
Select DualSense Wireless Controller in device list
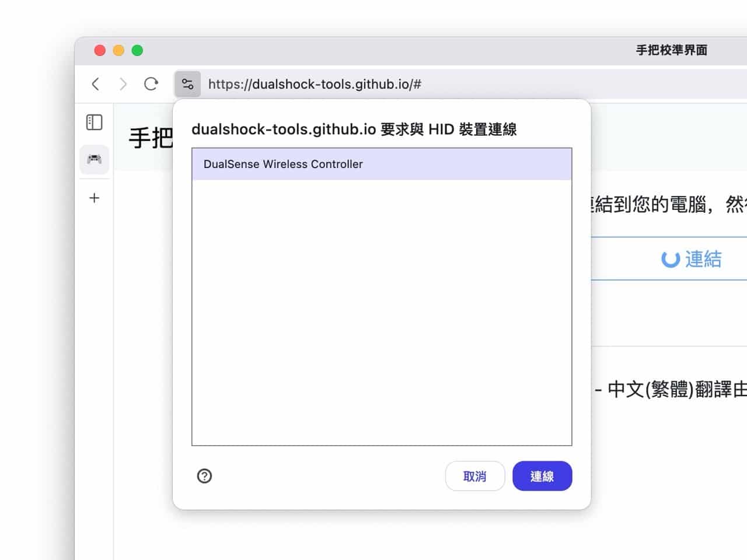(x=382, y=164)
